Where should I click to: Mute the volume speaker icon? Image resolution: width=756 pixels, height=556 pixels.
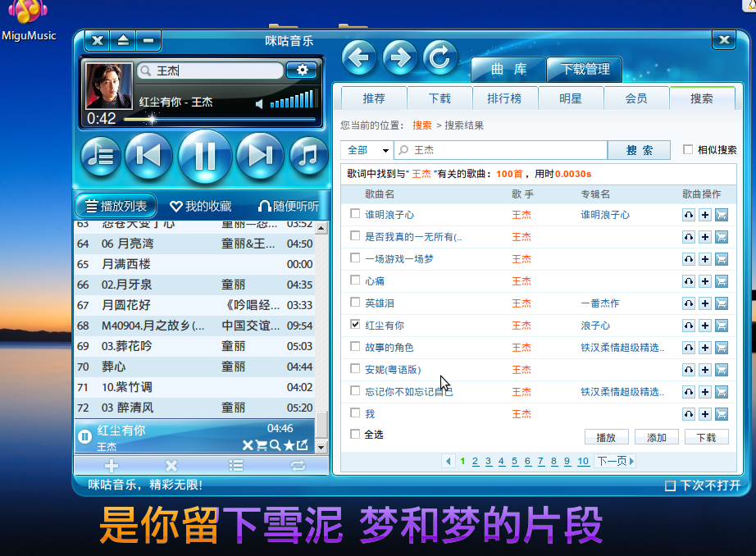click(x=259, y=103)
